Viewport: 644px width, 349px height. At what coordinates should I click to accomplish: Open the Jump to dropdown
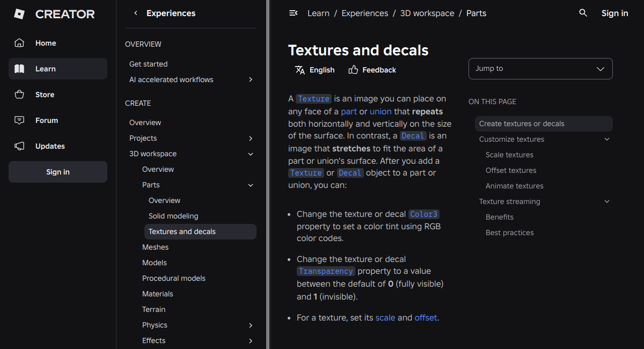(x=540, y=69)
